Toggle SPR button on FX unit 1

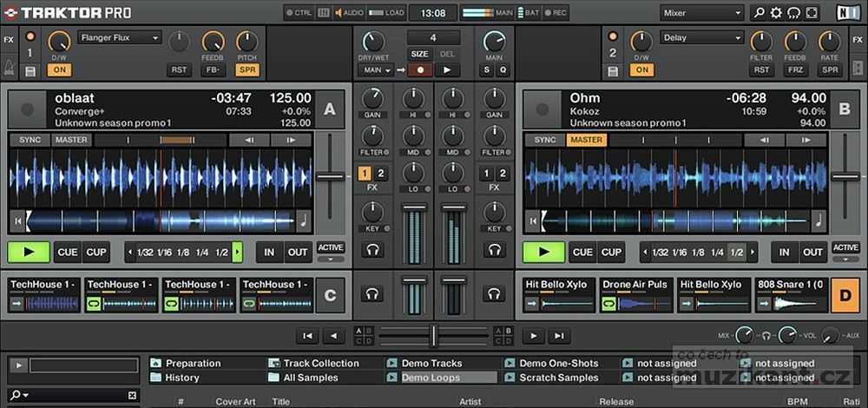[247, 70]
